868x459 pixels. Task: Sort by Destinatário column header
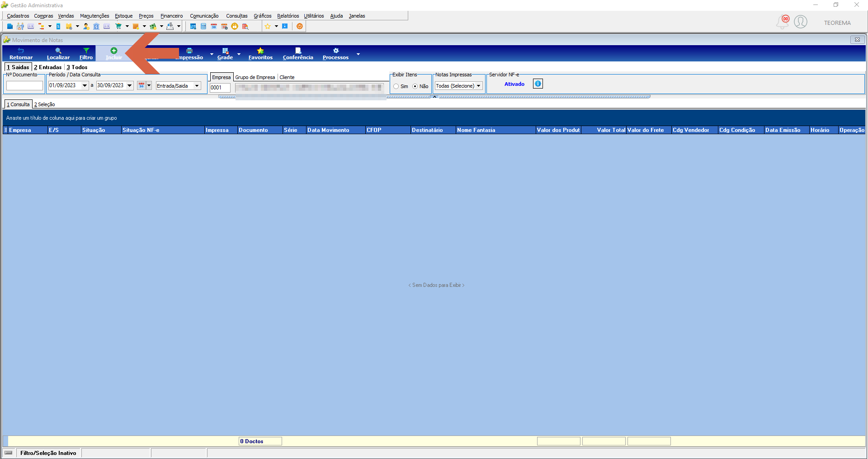pyautogui.click(x=433, y=130)
